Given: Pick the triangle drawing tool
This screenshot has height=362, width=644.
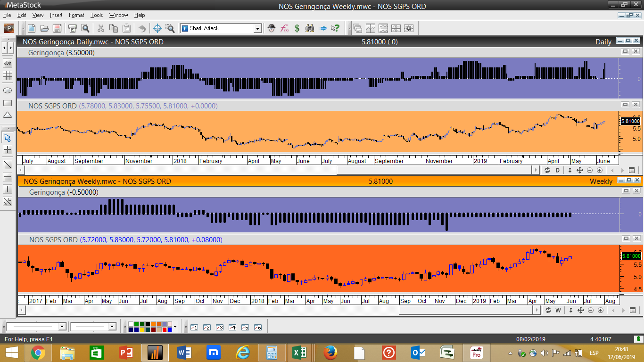Looking at the screenshot, I should (x=8, y=115).
